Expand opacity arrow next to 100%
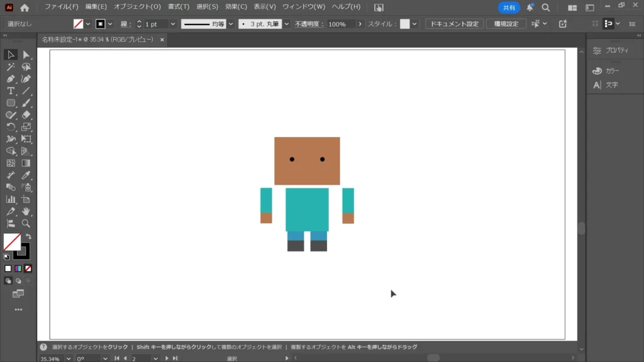The width and height of the screenshot is (644, 362). 360,24
